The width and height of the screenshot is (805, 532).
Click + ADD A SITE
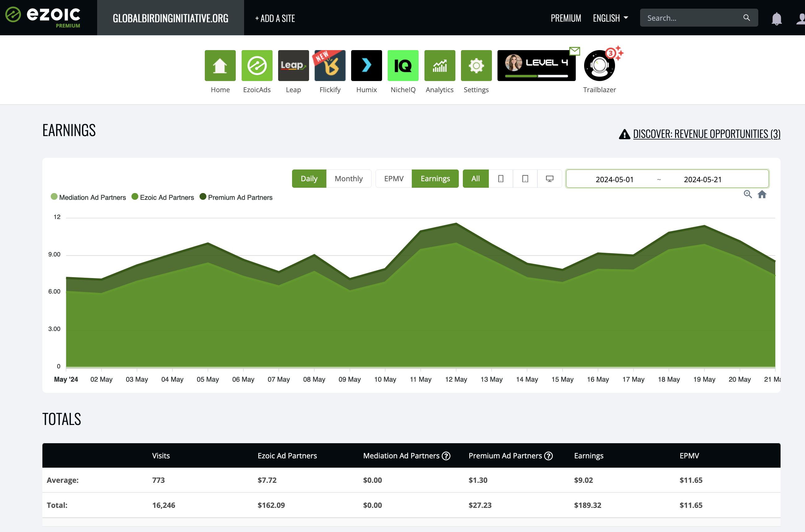[x=275, y=18]
